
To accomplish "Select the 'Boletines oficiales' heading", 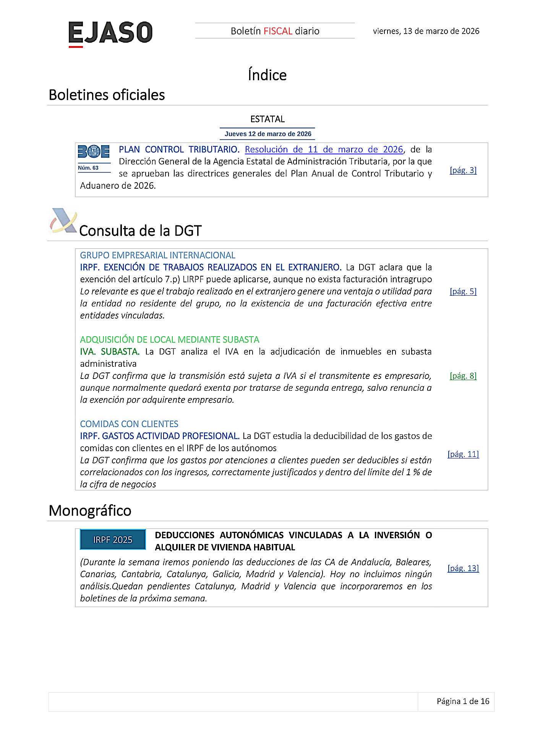I will pos(107,95).
